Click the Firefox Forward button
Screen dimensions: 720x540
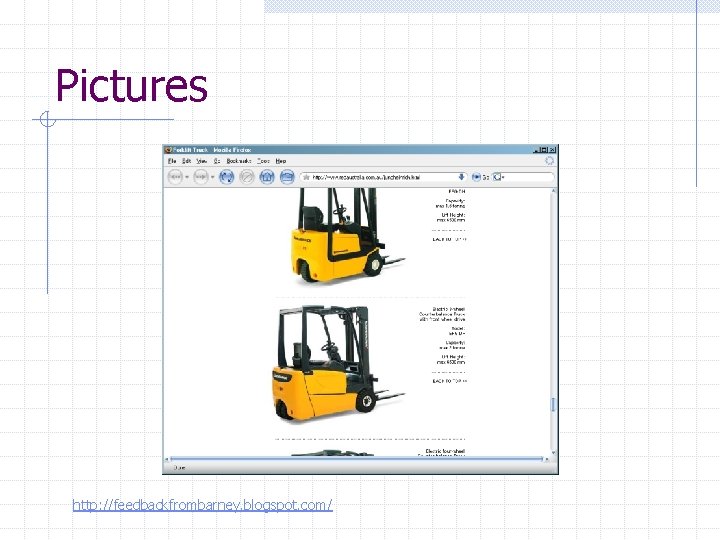tap(201, 177)
